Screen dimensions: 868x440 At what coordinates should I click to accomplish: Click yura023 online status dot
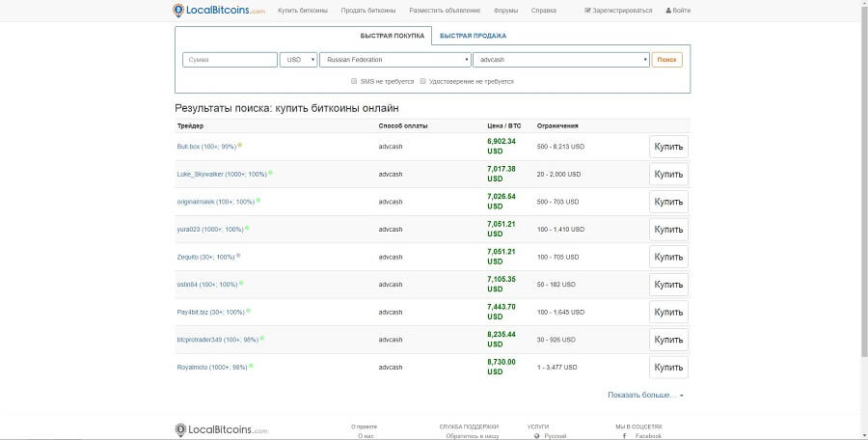point(247,228)
